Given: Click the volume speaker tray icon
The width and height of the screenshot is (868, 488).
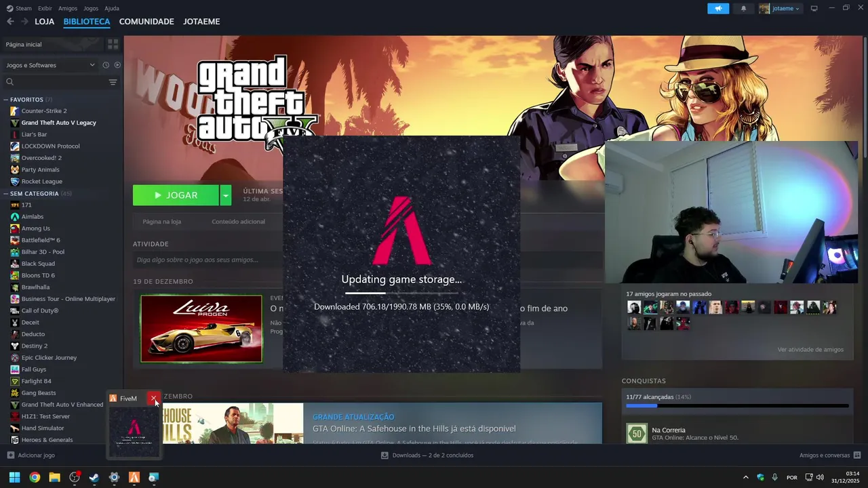Looking at the screenshot, I should tap(820, 477).
